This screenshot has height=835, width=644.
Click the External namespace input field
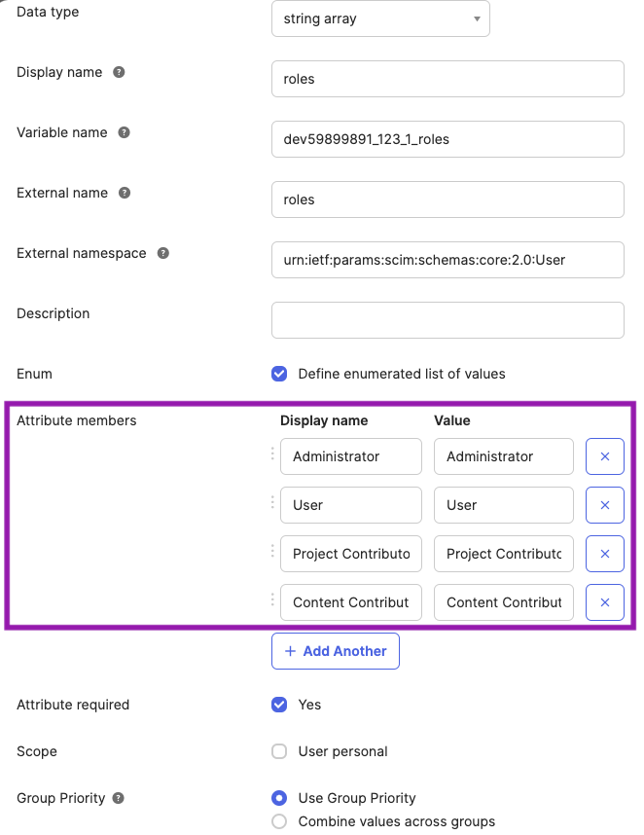pyautogui.click(x=447, y=260)
